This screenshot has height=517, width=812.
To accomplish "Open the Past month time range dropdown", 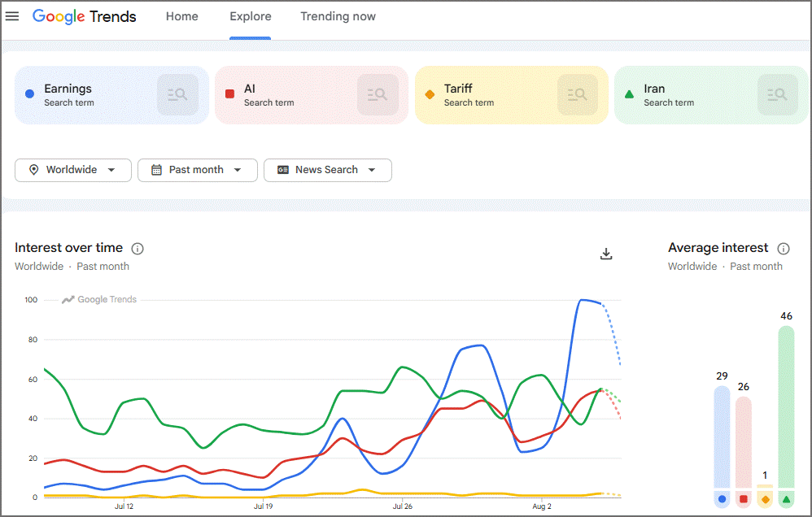I will tap(197, 170).
